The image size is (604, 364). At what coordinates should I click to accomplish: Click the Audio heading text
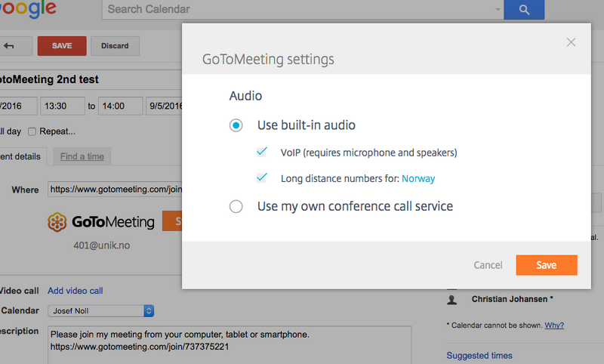point(246,96)
